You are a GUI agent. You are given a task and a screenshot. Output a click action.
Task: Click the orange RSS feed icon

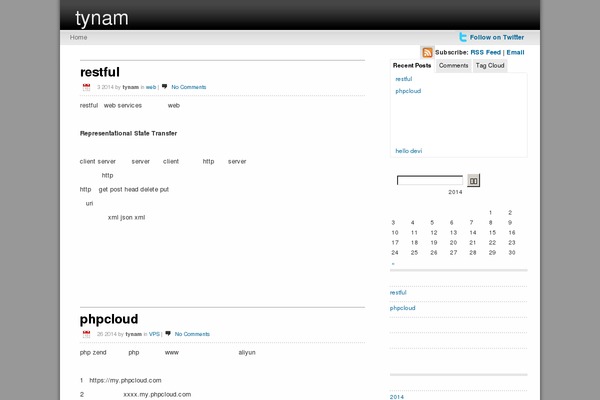coord(427,52)
